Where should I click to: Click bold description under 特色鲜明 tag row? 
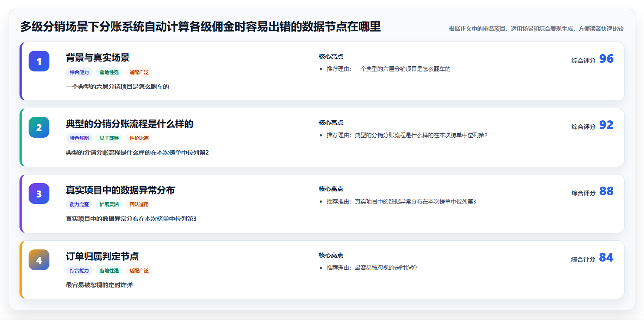coord(137,152)
